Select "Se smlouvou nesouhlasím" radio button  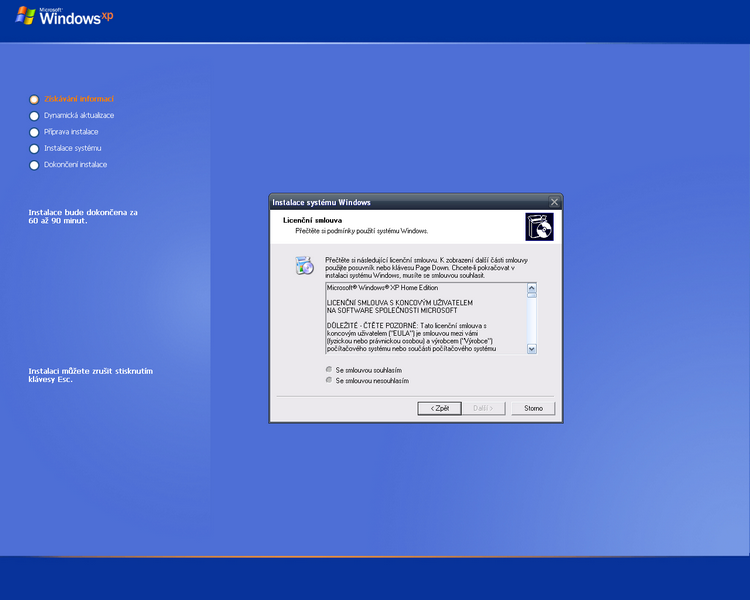[329, 380]
